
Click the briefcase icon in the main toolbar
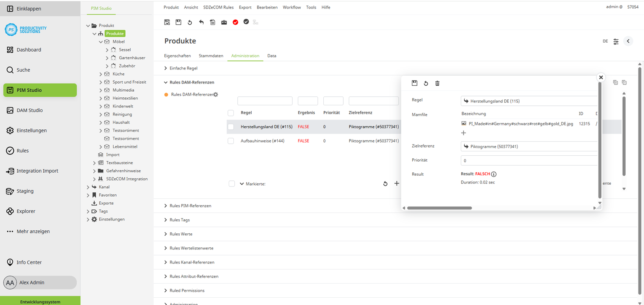(224, 22)
